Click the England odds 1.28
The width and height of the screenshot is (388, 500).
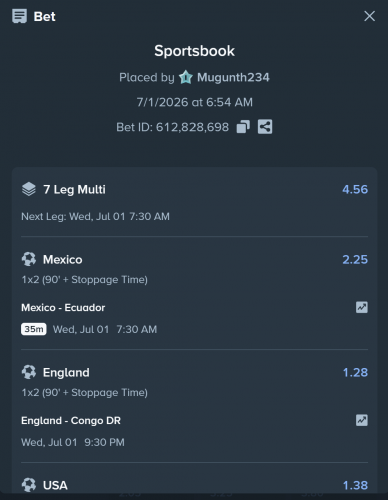355,372
